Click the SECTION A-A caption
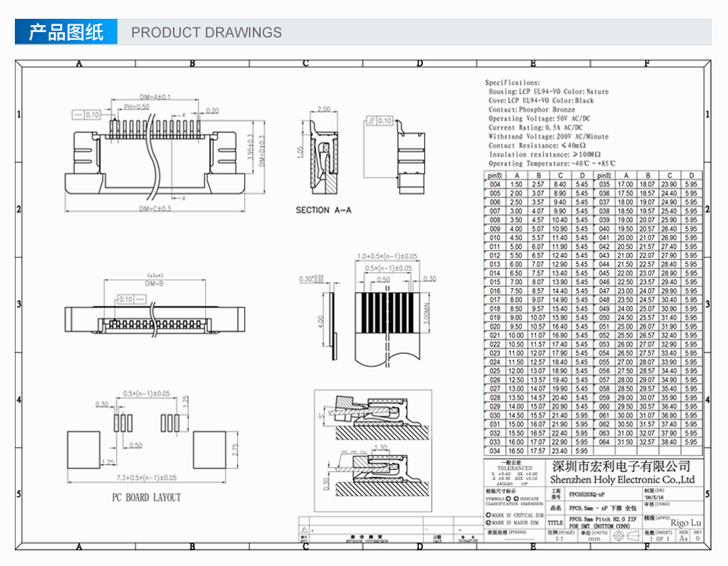The height and width of the screenshot is (566, 728). point(323,210)
